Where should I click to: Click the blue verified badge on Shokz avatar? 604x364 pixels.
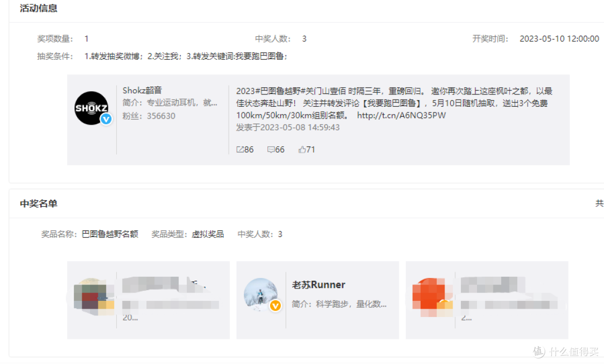[106, 119]
